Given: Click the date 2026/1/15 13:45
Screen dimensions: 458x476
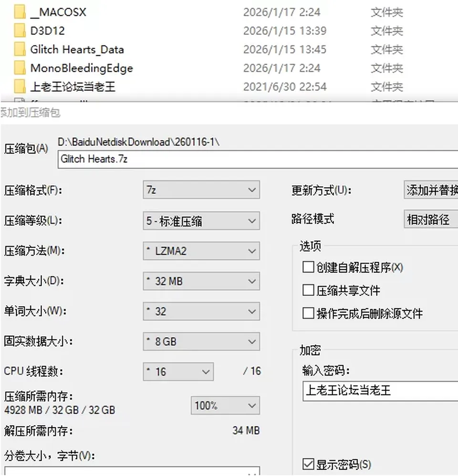Looking at the screenshot, I should tap(285, 50).
